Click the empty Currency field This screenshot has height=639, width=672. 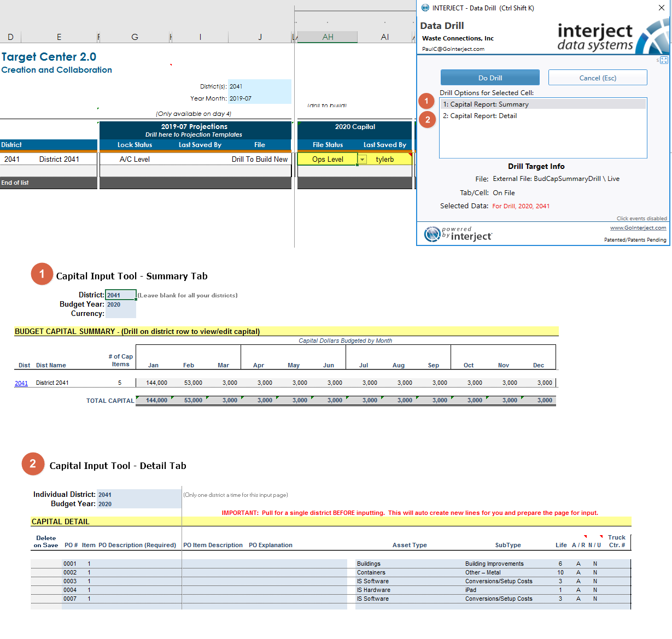(x=120, y=314)
